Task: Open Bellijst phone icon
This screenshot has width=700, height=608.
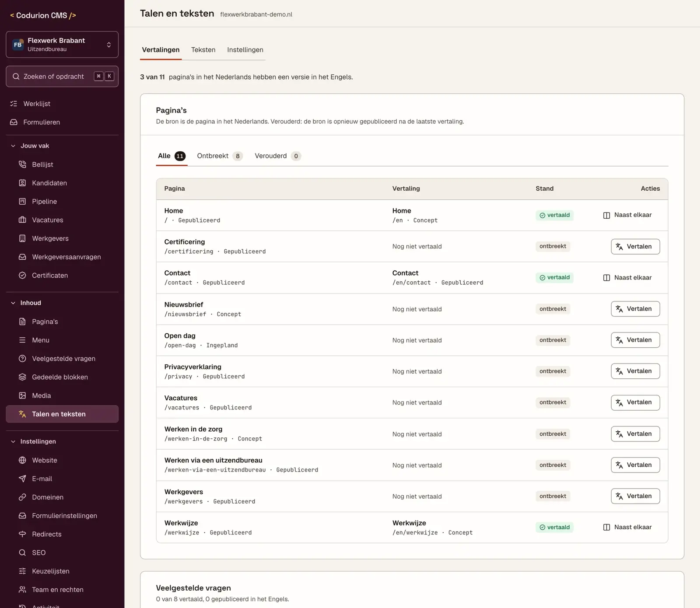Action: pos(22,164)
